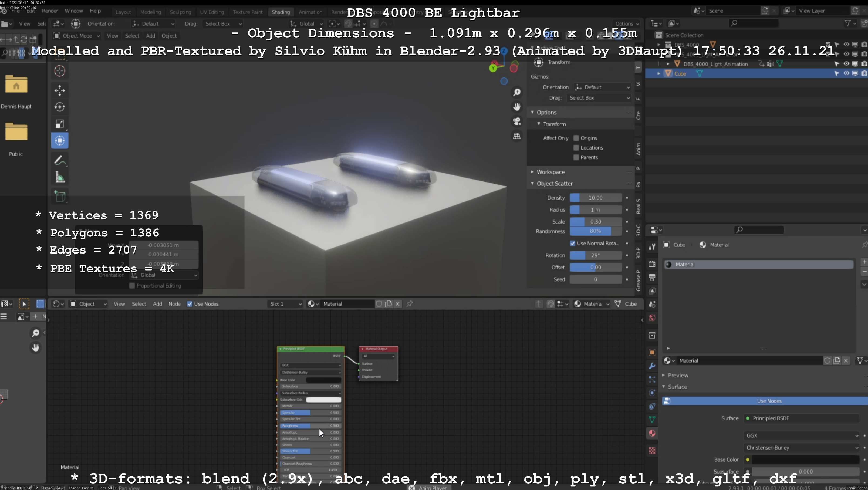Click the viewport zoom magnifier icon
The width and height of the screenshot is (868, 490).
tap(516, 92)
